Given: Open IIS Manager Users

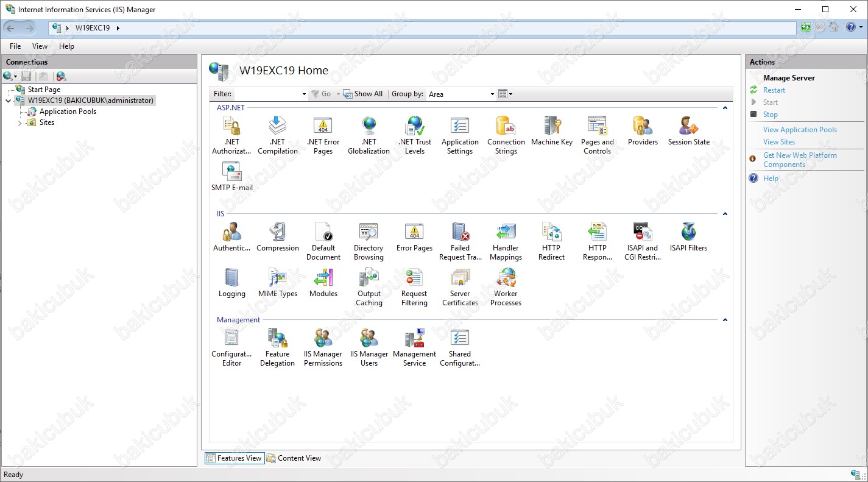Looking at the screenshot, I should click(x=369, y=347).
